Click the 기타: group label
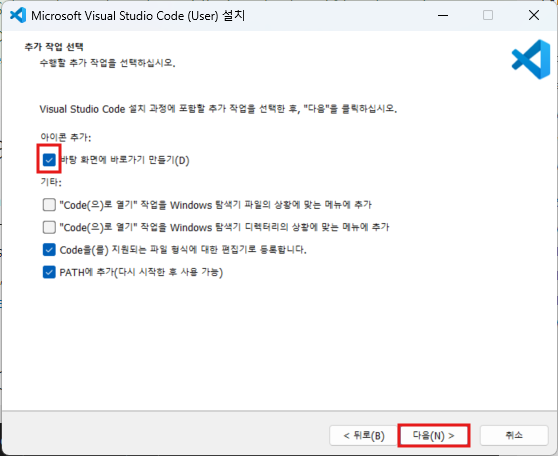 pos(51,182)
